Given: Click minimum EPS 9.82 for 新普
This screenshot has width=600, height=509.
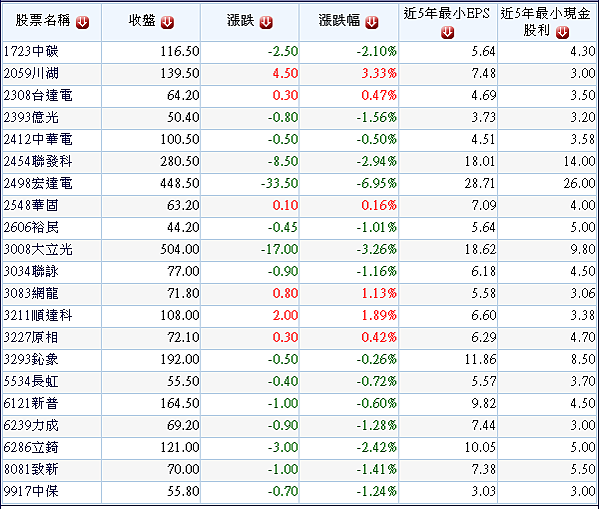Looking at the screenshot, I should tap(483, 403).
